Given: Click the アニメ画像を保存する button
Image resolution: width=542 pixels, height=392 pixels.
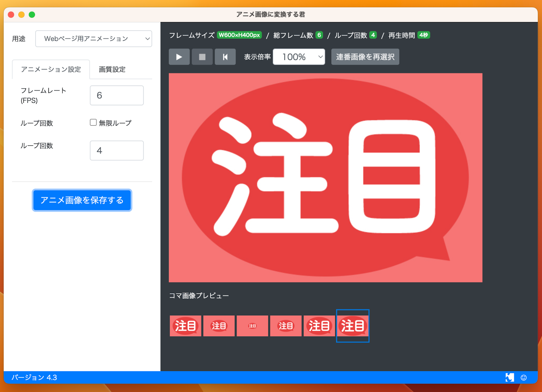Looking at the screenshot, I should click(x=82, y=200).
